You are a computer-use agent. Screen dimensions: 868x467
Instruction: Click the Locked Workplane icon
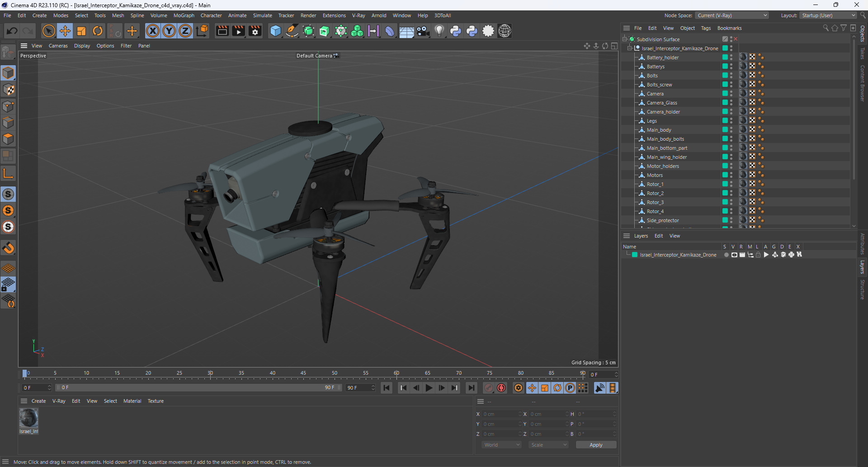click(8, 285)
